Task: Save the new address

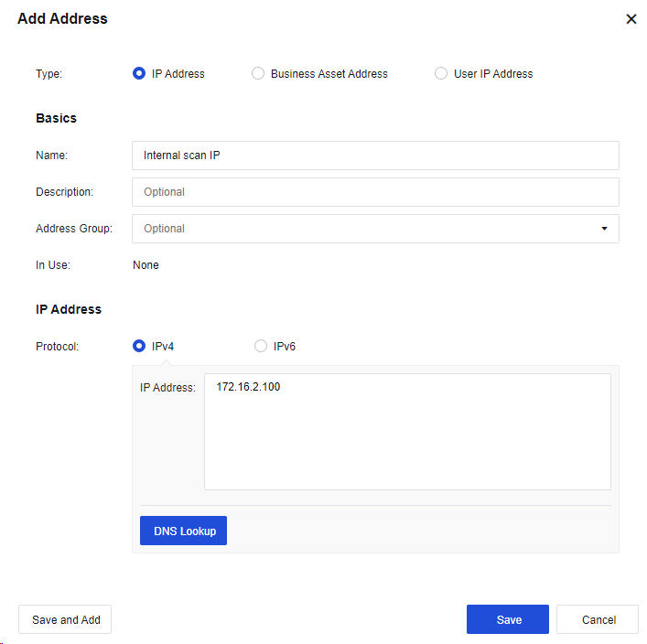Action: tap(508, 620)
